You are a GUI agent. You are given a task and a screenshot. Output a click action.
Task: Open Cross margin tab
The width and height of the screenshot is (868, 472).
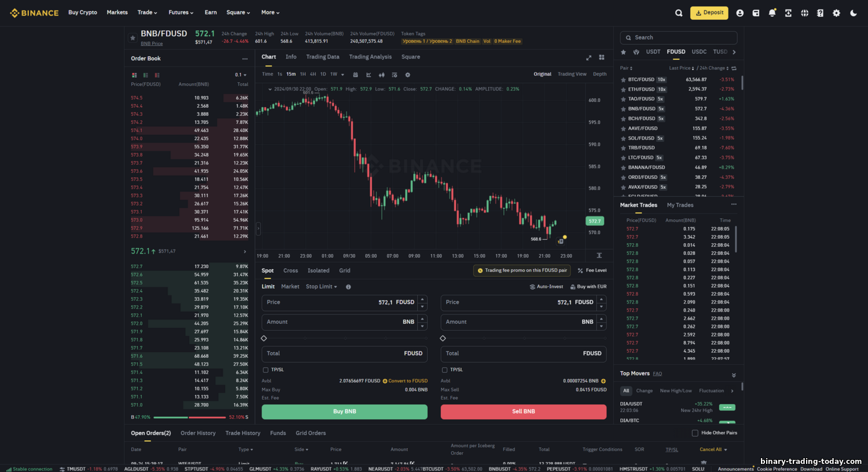click(x=290, y=270)
